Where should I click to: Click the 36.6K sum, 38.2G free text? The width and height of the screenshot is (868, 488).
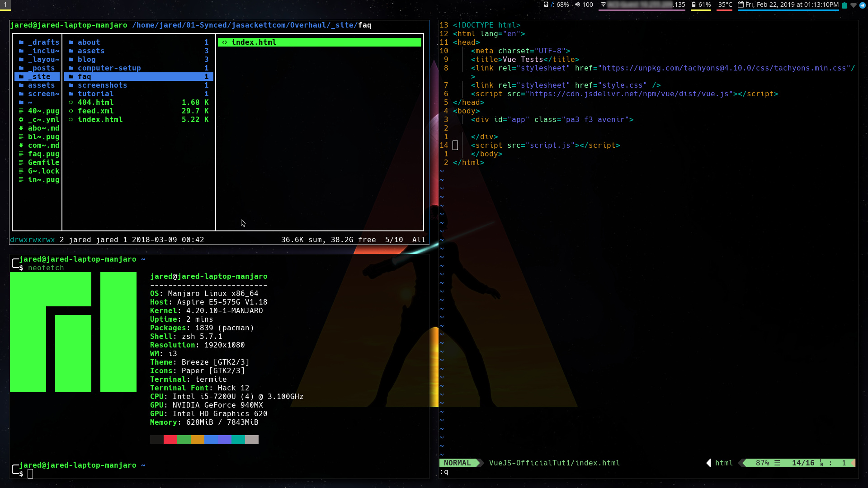[x=329, y=240]
